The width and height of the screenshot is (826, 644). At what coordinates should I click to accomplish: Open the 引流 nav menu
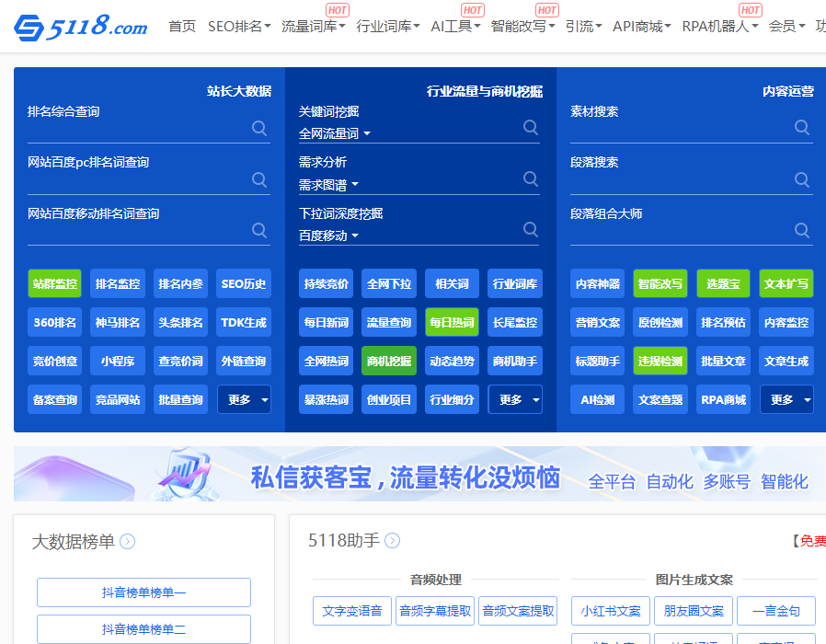[584, 27]
